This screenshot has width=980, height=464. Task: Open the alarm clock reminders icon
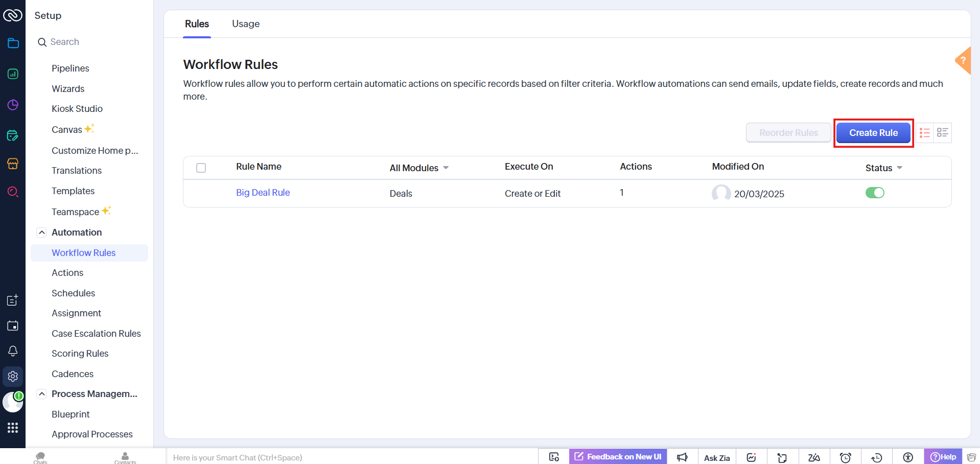tap(846, 457)
